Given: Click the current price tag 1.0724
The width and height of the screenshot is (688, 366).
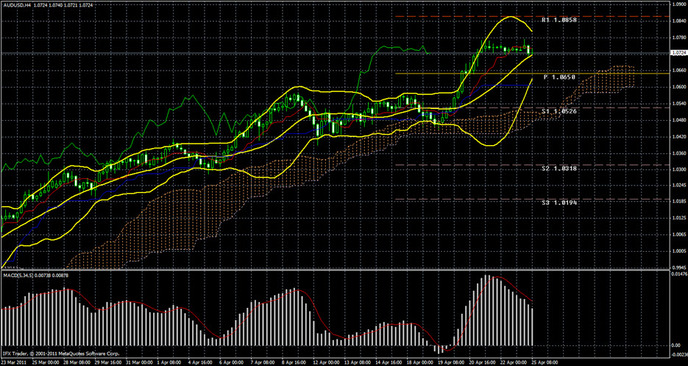Looking at the screenshot, I should coord(678,53).
